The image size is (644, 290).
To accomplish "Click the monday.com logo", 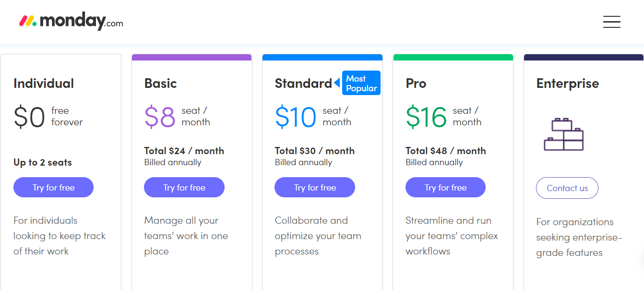I will (x=71, y=22).
